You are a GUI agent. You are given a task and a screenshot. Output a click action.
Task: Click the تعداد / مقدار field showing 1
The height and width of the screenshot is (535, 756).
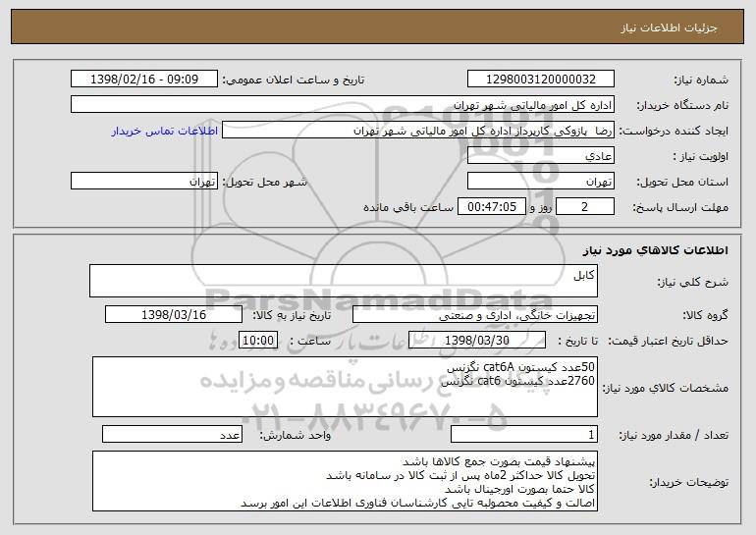point(524,434)
